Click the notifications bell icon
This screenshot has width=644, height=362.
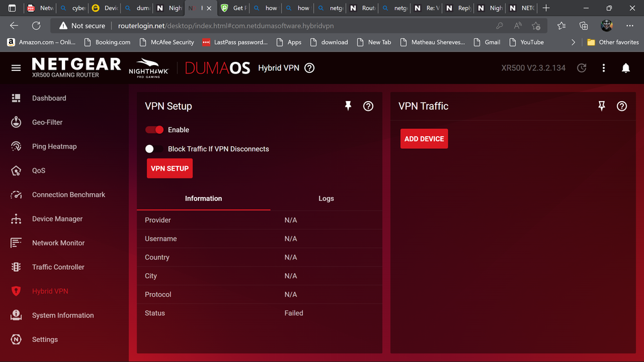click(625, 68)
